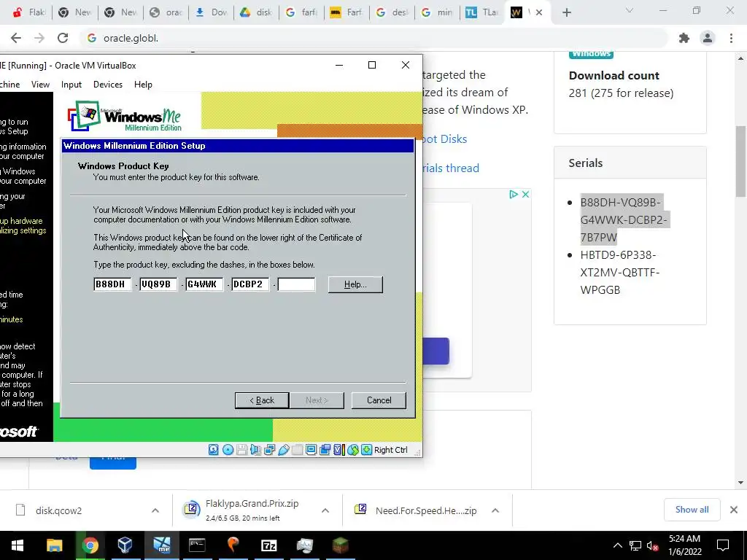Open the Chrome profile avatar
Image resolution: width=747 pixels, height=560 pixels.
pos(708,38)
